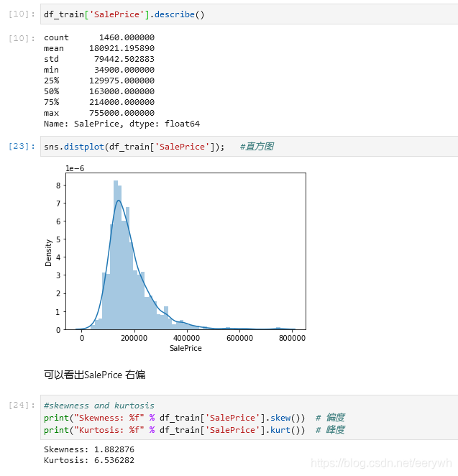458x476 pixels.
Task: Select the [23]: cell prompt
Action: pos(22,146)
